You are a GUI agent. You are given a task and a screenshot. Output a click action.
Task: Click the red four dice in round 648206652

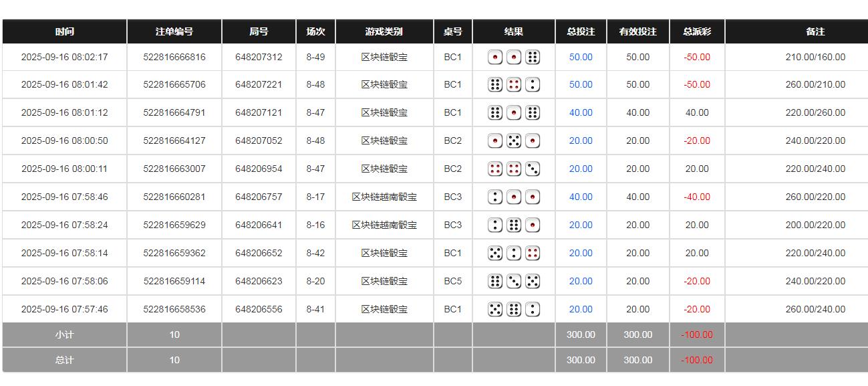531,253
